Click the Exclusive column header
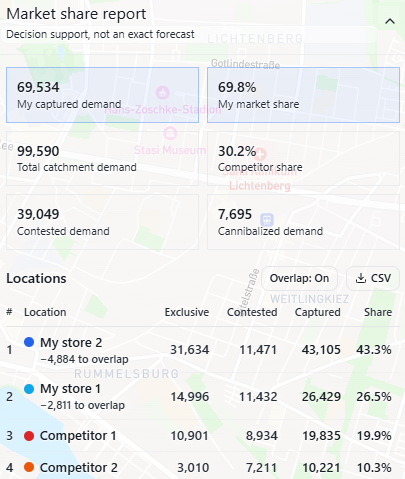The width and height of the screenshot is (405, 479). click(x=187, y=312)
